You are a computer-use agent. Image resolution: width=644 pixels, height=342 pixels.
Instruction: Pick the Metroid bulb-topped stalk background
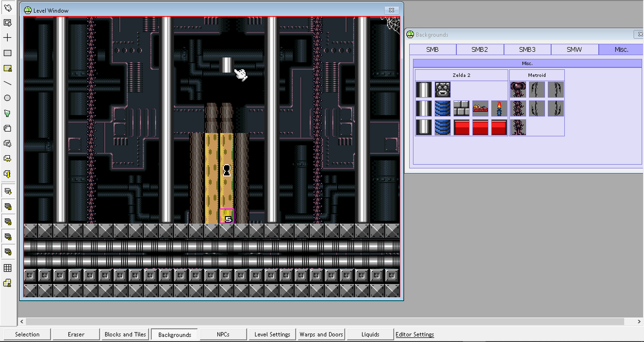[518, 90]
